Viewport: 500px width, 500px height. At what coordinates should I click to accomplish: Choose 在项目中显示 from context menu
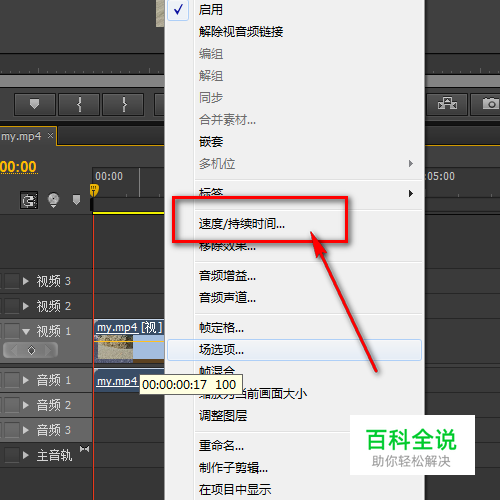pos(235,489)
